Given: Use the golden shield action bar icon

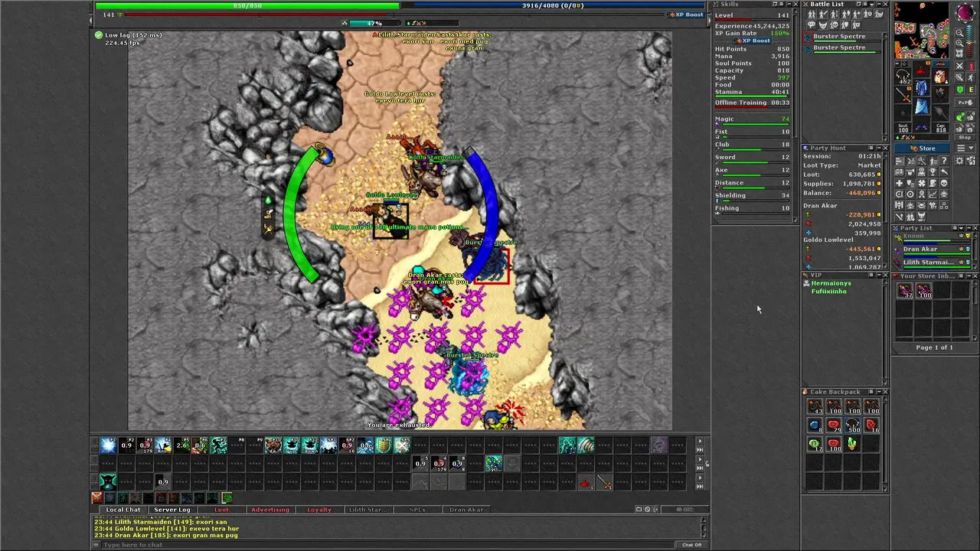Looking at the screenshot, I should tap(384, 445).
